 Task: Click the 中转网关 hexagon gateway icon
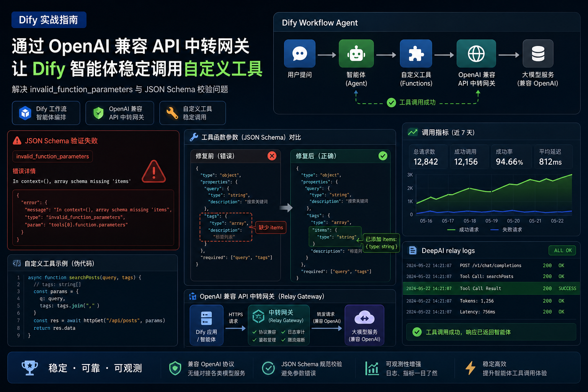point(258,316)
